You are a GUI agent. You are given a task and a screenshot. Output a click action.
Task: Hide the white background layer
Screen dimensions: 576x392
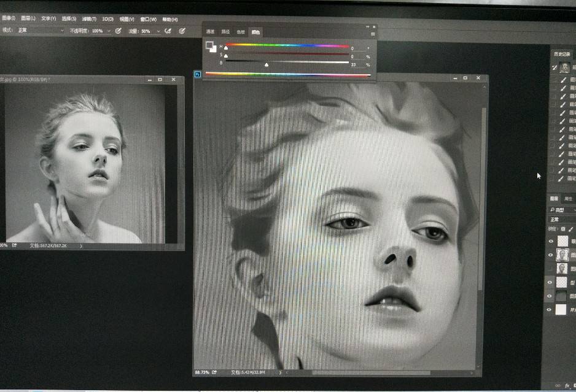(549, 309)
